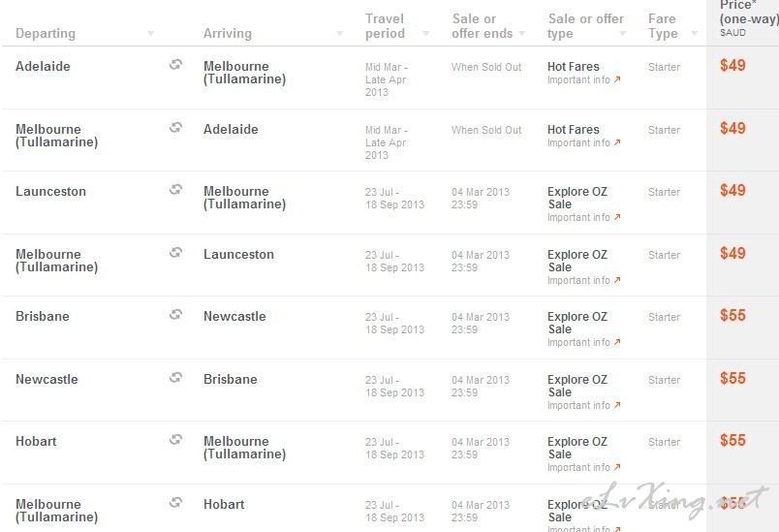Reverse icon on Melbourne to Hobart row
Image resolution: width=779 pixels, height=532 pixels.
pos(176,503)
